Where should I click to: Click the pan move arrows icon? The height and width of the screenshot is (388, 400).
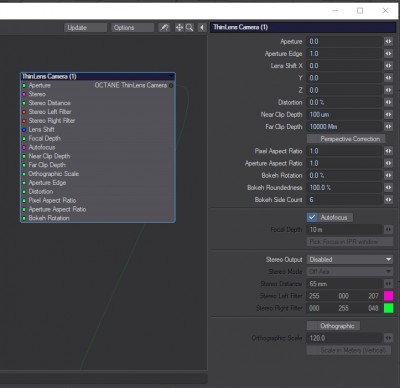pos(179,28)
